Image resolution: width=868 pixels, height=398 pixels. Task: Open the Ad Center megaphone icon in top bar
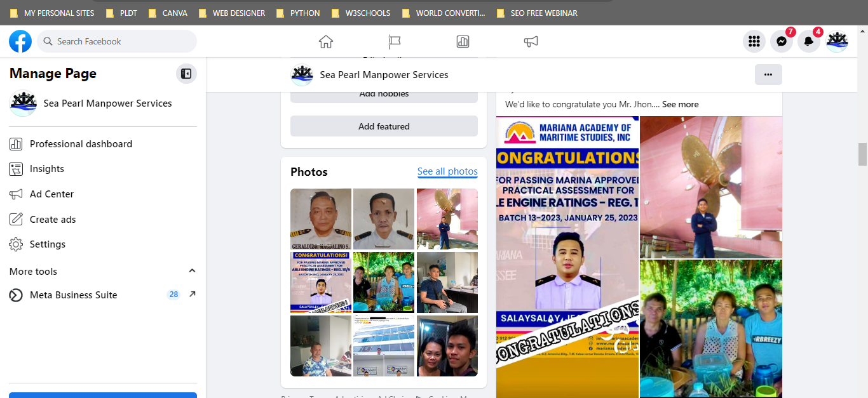click(531, 41)
